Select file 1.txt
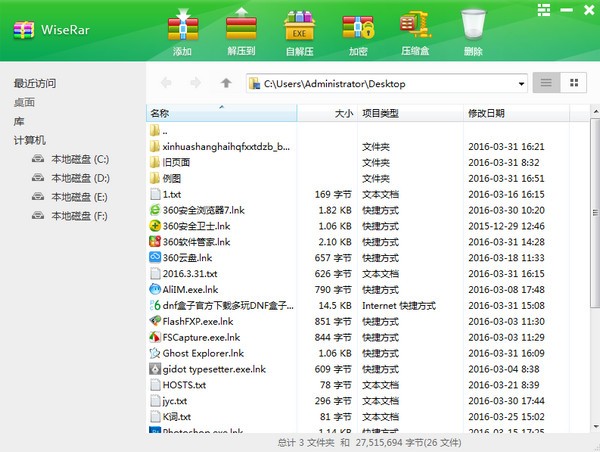The image size is (600, 452). pos(367,194)
